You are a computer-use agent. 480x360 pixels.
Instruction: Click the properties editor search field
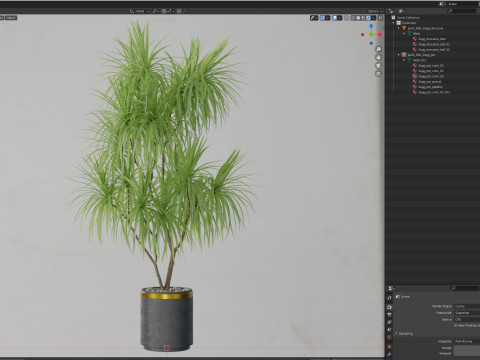click(465, 288)
